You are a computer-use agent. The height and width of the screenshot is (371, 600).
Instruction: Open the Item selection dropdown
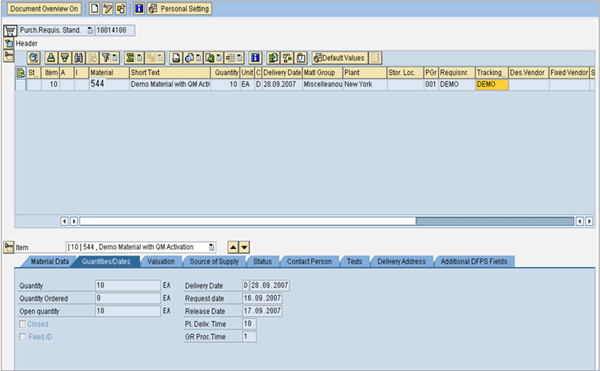211,247
